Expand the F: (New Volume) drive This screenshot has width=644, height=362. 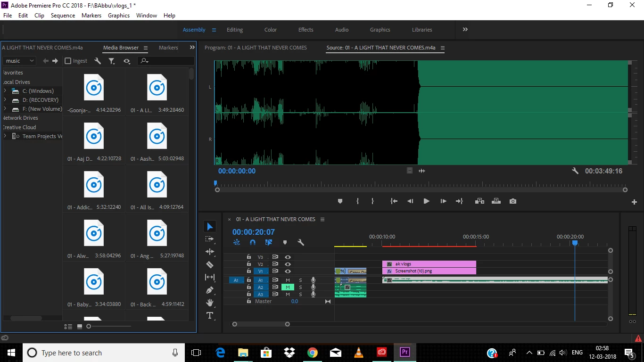tap(5, 109)
